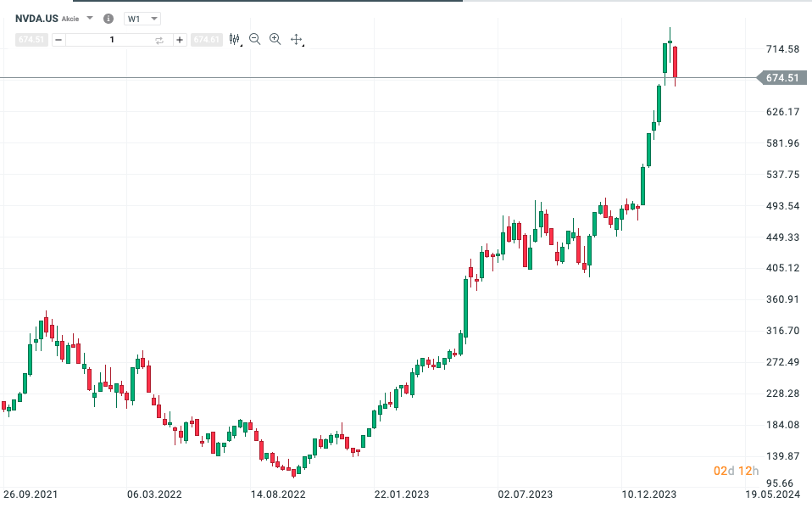Select the crosshair move tool
Image resolution: width=812 pixels, height=508 pixels.
(x=297, y=39)
